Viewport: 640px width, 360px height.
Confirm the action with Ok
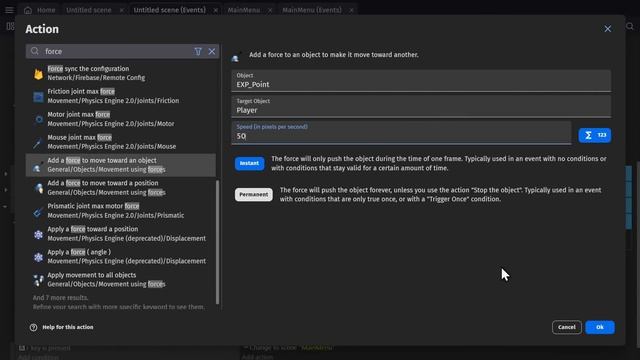600,327
